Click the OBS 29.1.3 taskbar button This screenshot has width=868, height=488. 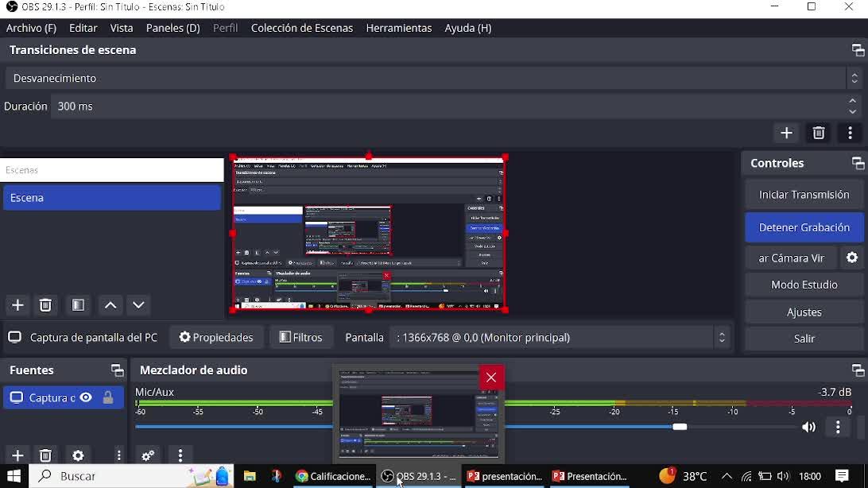tap(418, 476)
